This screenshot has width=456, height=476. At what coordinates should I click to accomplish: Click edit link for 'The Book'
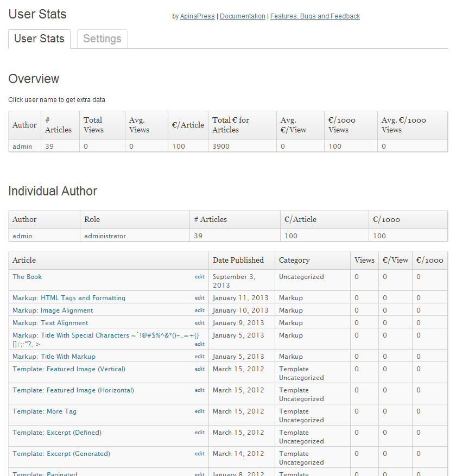200,277
